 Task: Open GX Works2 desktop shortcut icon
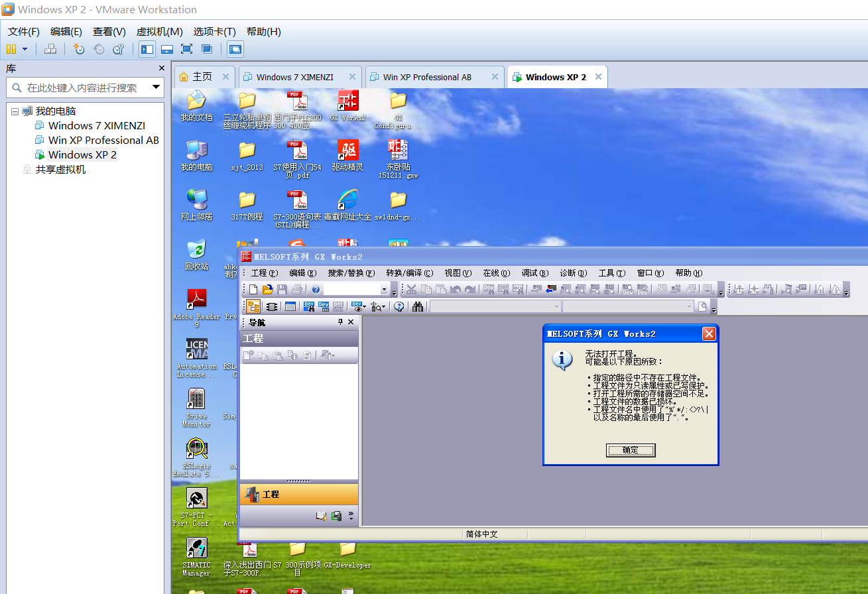[348, 102]
